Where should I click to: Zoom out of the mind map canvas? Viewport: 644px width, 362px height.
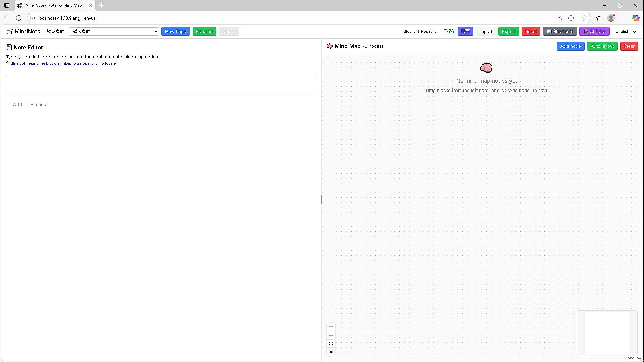coord(331,335)
